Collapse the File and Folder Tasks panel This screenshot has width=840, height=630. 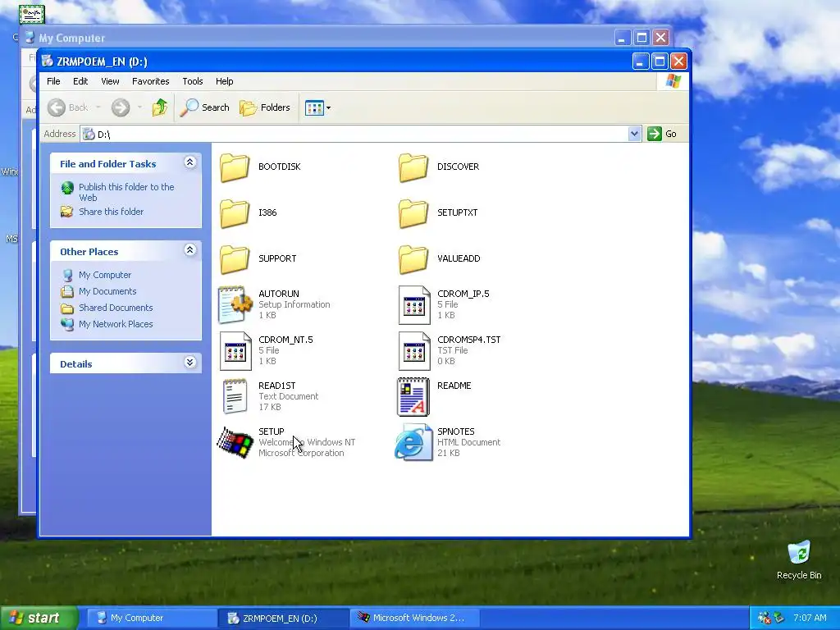189,162
